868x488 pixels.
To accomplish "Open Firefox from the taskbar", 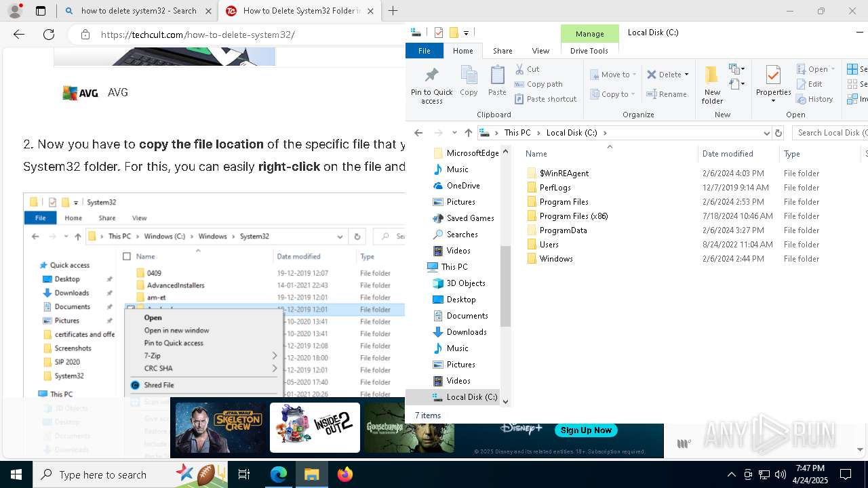I will 345,474.
